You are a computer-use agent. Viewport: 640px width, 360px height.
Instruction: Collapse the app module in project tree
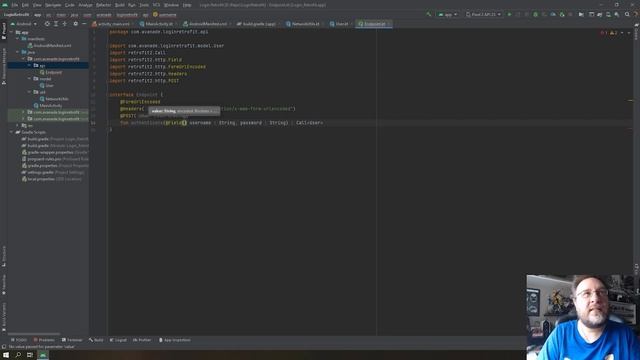[12, 32]
